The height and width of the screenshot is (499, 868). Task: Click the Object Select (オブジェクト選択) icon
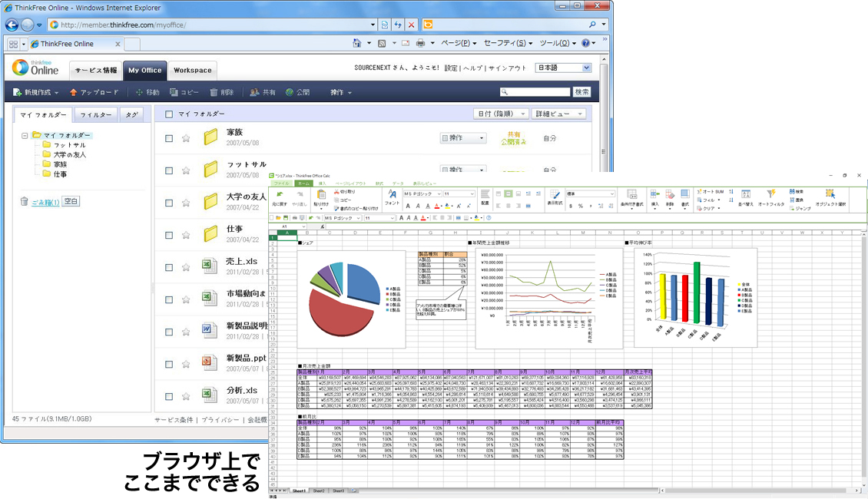[x=830, y=193]
